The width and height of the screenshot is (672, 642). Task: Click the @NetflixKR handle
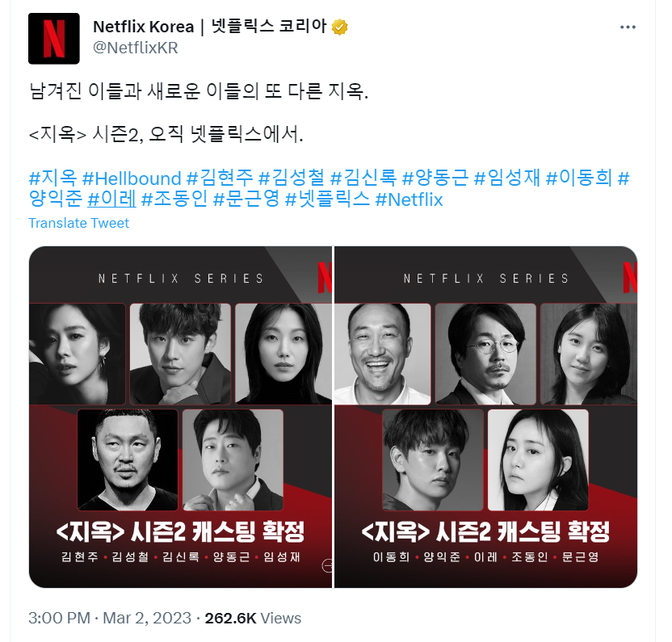[x=136, y=48]
